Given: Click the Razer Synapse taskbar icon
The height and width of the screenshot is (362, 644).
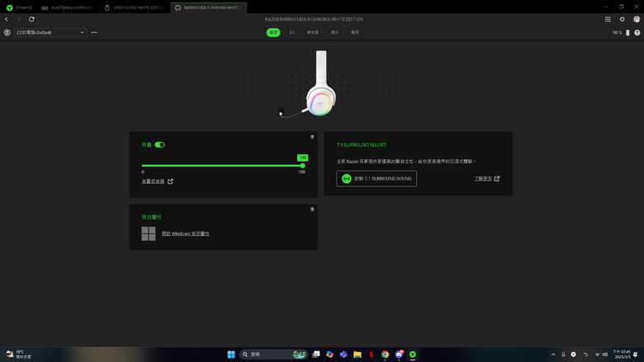Looking at the screenshot, I should point(412,355).
